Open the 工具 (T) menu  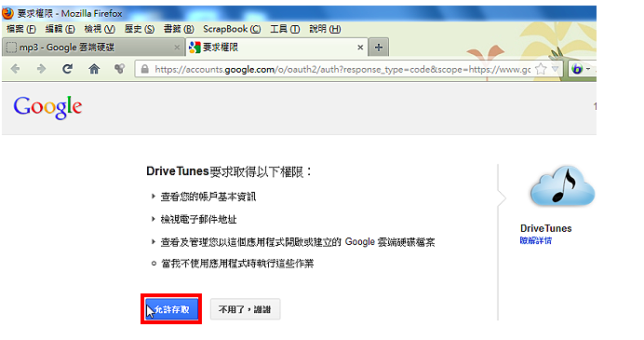click(285, 29)
